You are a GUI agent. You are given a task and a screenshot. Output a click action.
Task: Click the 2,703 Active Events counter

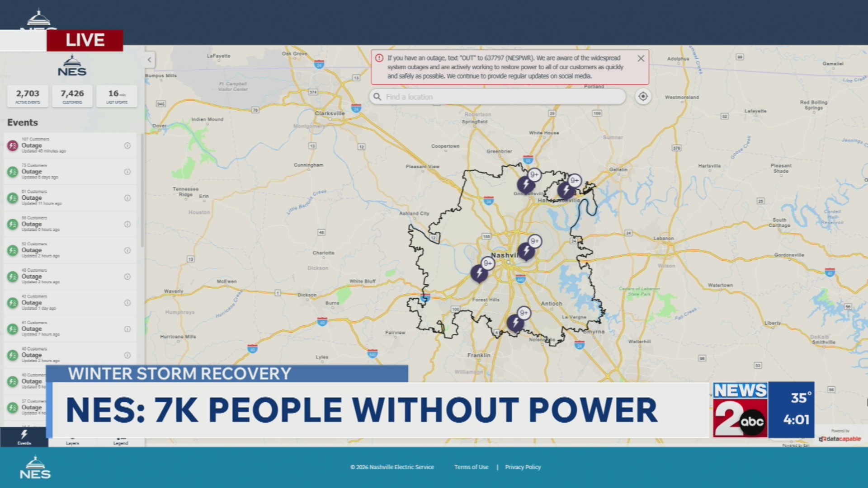tap(28, 96)
